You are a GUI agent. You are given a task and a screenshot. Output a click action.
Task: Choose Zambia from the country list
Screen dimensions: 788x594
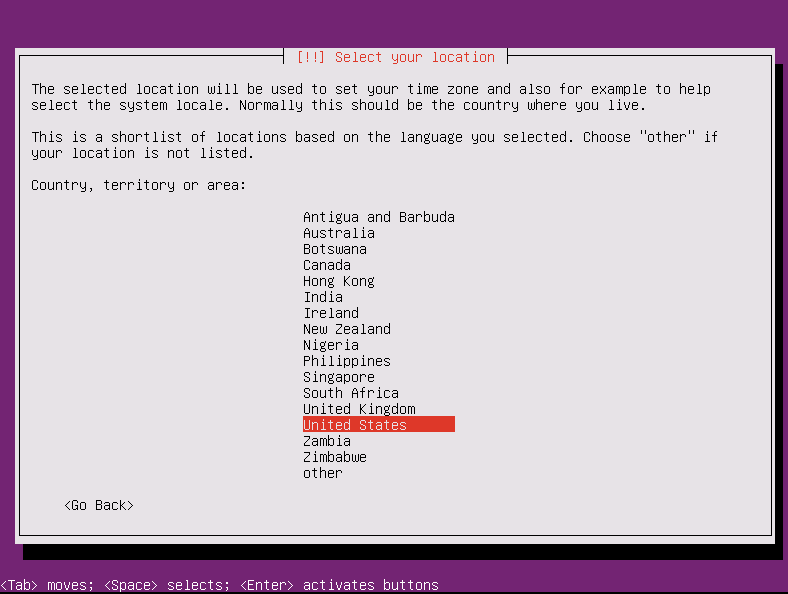coord(327,441)
